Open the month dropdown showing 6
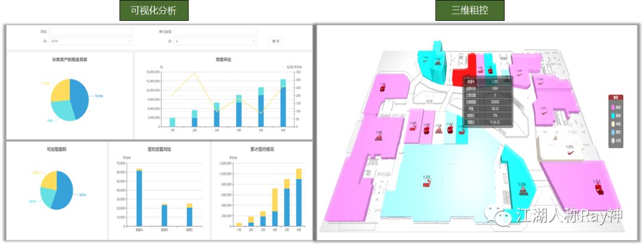This screenshot has height=246, width=644. pos(215,41)
